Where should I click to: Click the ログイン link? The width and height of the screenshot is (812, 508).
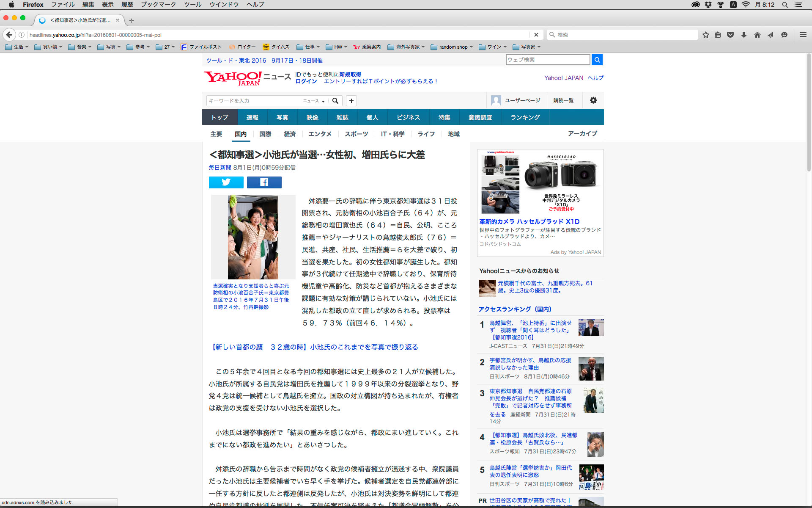pos(306,81)
